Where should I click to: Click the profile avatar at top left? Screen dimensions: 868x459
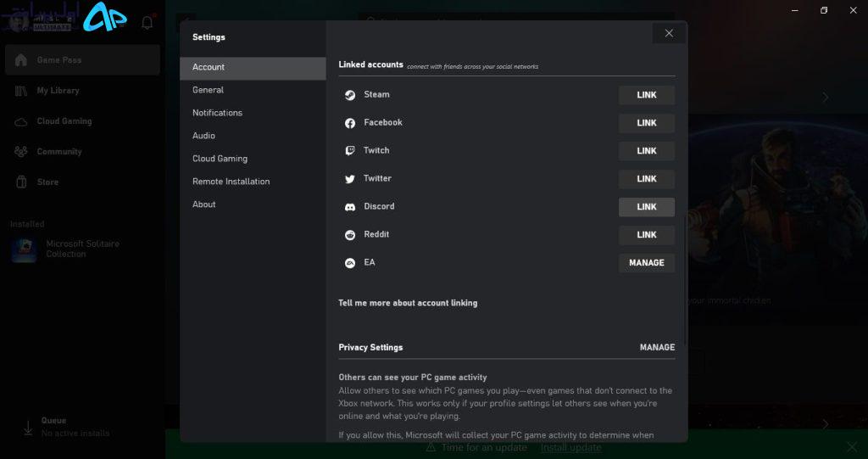[18, 22]
